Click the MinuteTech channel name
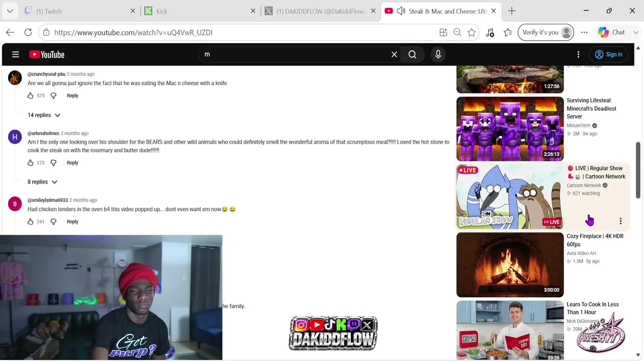644x362 pixels. pos(579,126)
